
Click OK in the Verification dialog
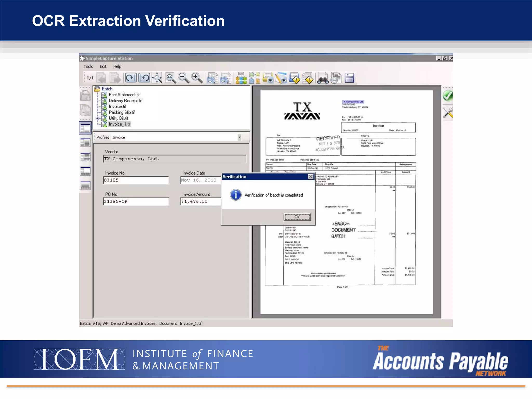click(x=297, y=217)
